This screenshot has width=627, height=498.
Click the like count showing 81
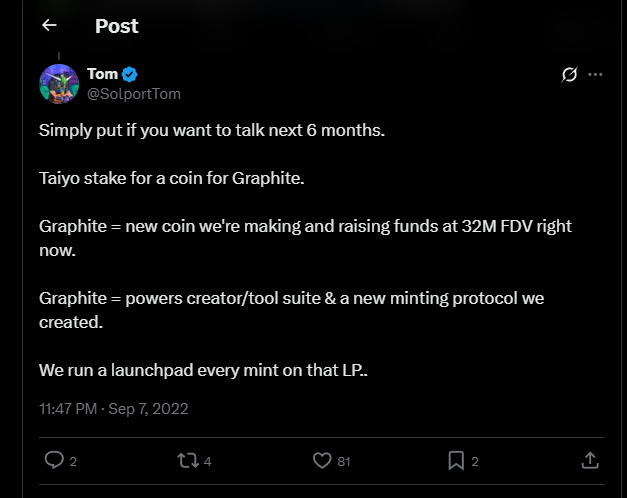pos(344,461)
